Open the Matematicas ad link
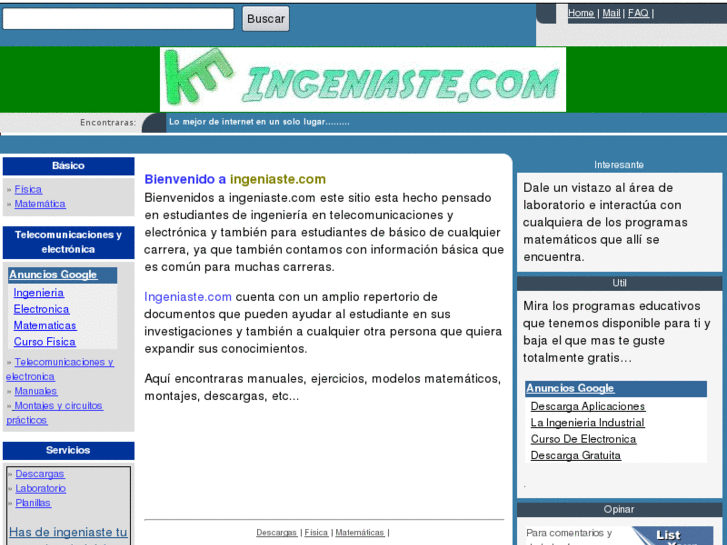 click(45, 325)
